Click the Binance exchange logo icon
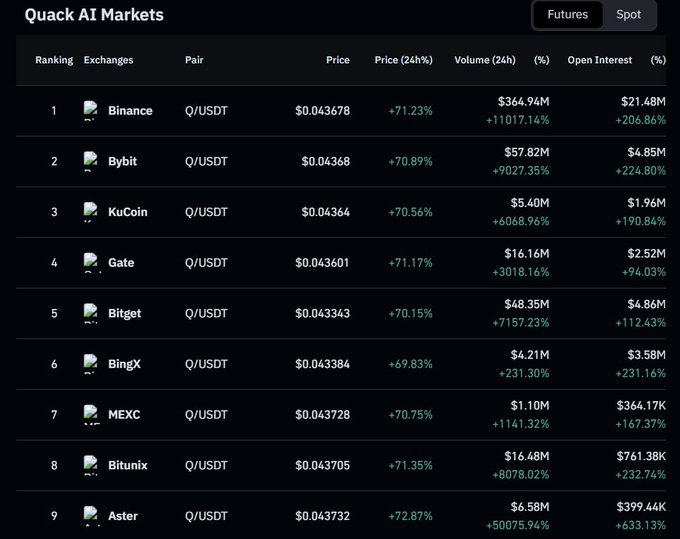The image size is (680, 539). (x=91, y=111)
